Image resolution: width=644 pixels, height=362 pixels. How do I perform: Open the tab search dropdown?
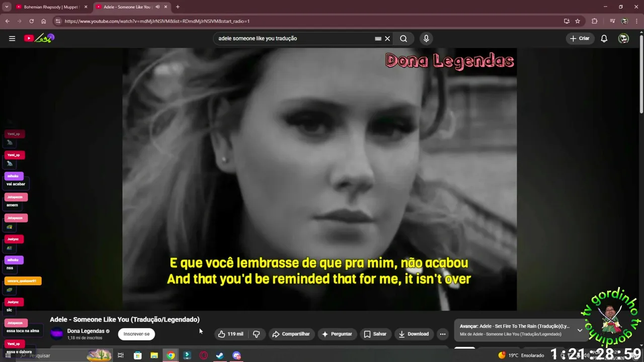click(7, 7)
